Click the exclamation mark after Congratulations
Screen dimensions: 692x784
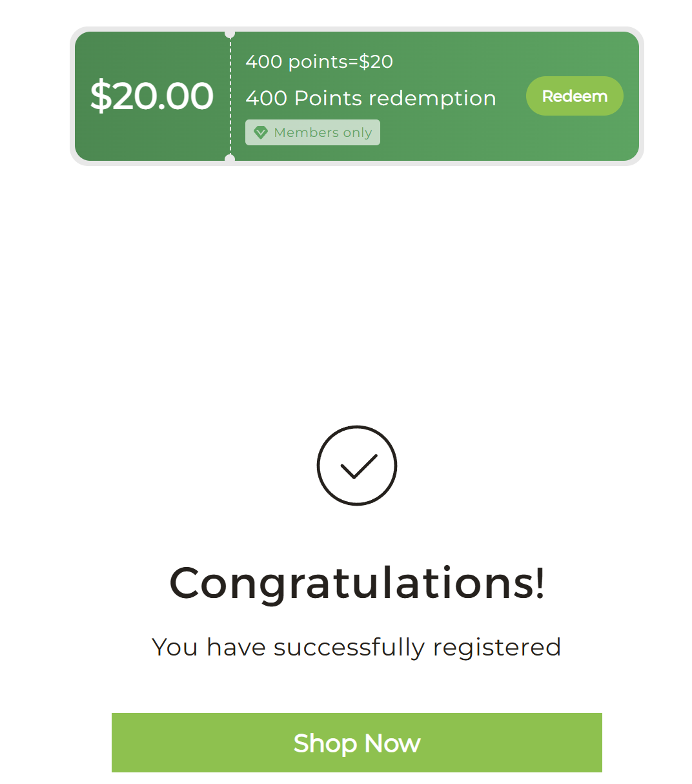(540, 583)
